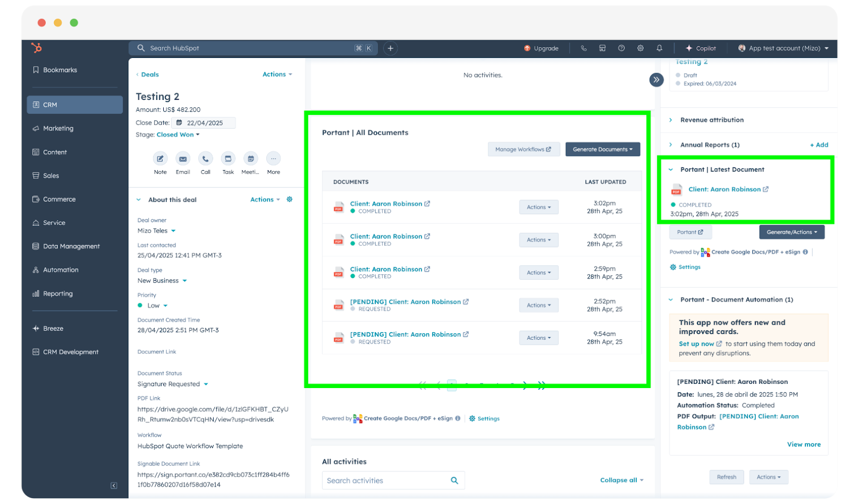Screen dimensions: 859x504
Task: Add an Annual Report
Action: coord(819,145)
